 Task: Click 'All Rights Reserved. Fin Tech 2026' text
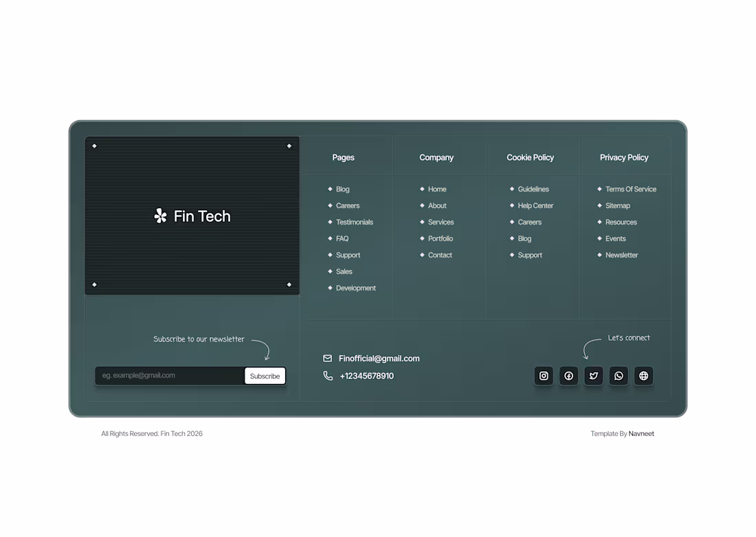click(x=152, y=433)
